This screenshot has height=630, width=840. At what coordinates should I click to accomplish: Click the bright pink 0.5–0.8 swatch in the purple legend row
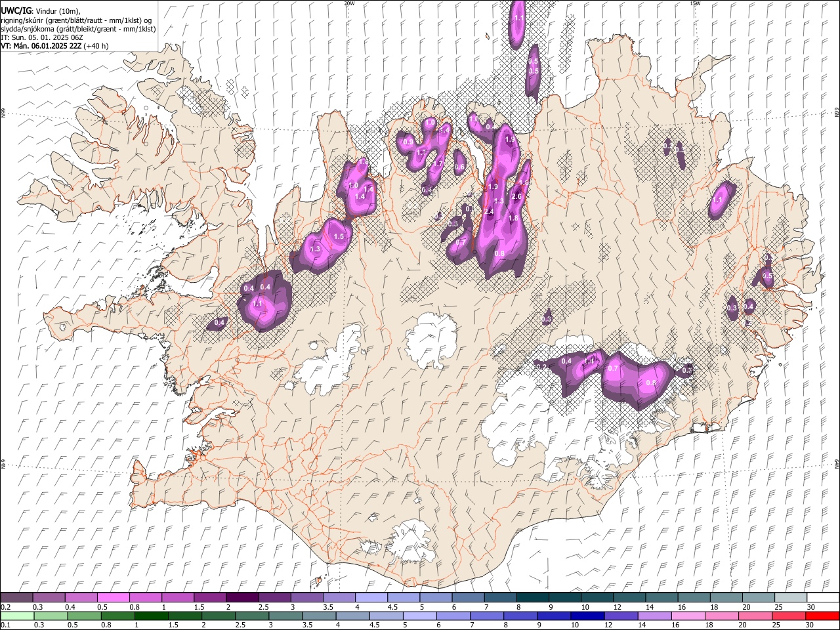[113, 598]
